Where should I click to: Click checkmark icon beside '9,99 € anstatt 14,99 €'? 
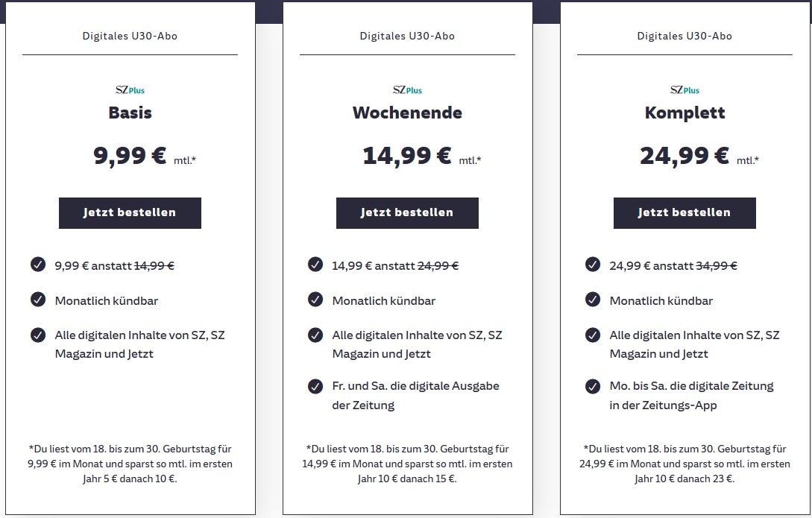(38, 265)
